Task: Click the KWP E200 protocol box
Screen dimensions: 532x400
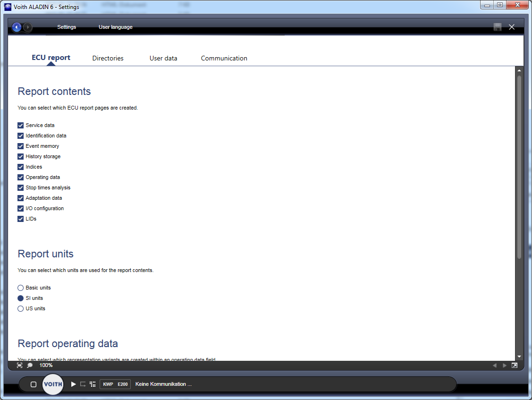Action: [115, 384]
